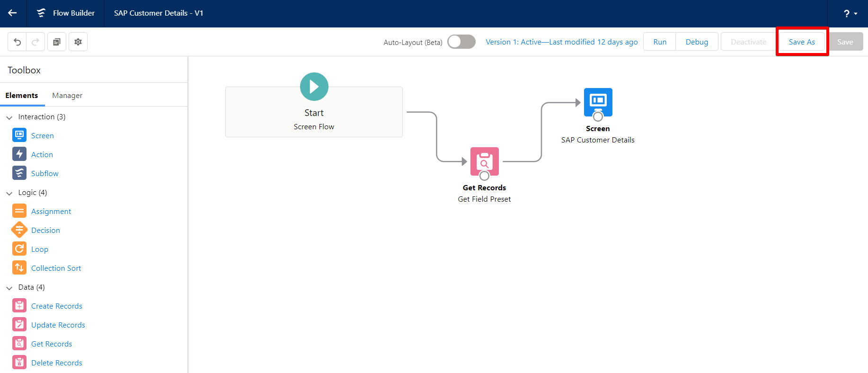Click the Get Records icon in Toolbox
This screenshot has height=373, width=868.
click(19, 343)
